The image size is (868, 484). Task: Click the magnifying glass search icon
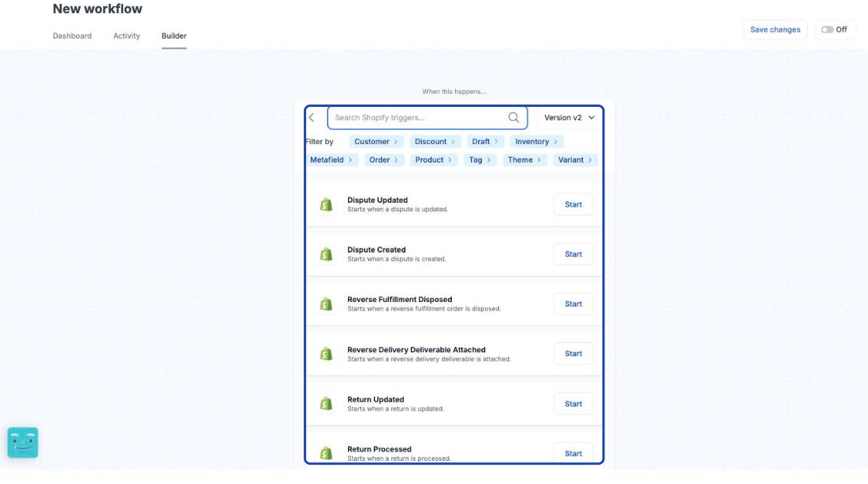513,117
